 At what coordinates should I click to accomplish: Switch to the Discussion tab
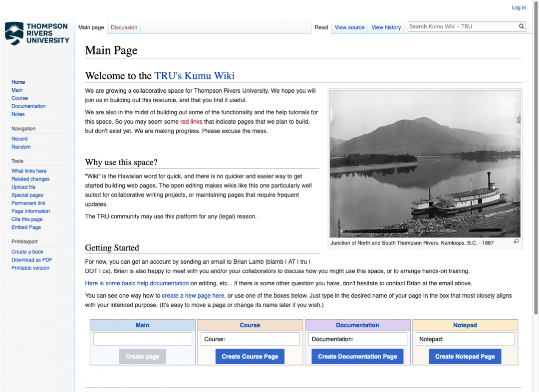[x=123, y=27]
